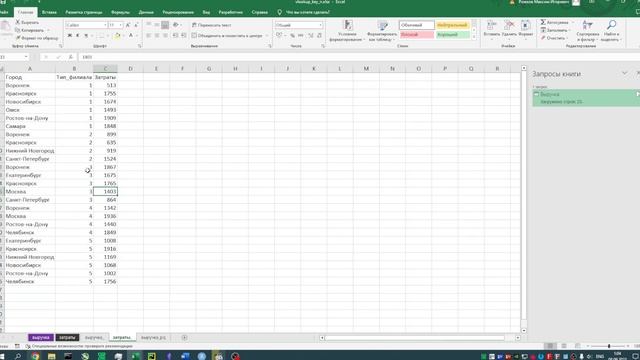
Task: Expand the Name Box dropdown arrow
Action: point(26,57)
